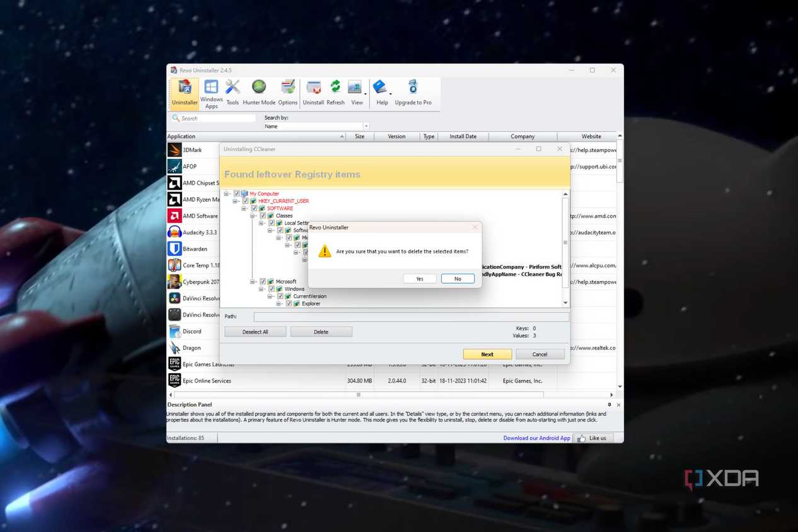Select the AMD Ryzen Master icon
Image resolution: width=798 pixels, height=532 pixels.
pyautogui.click(x=175, y=199)
